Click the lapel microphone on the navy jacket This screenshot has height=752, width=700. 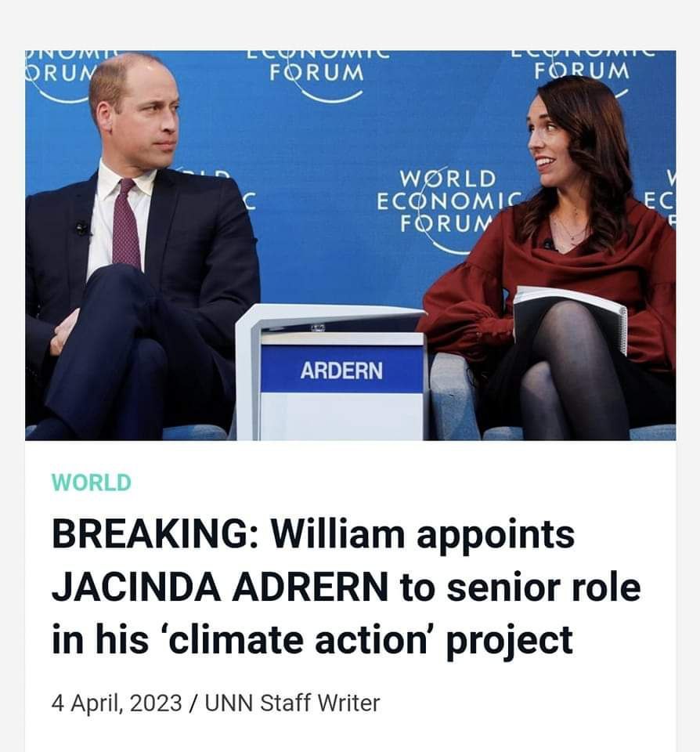click(82, 230)
